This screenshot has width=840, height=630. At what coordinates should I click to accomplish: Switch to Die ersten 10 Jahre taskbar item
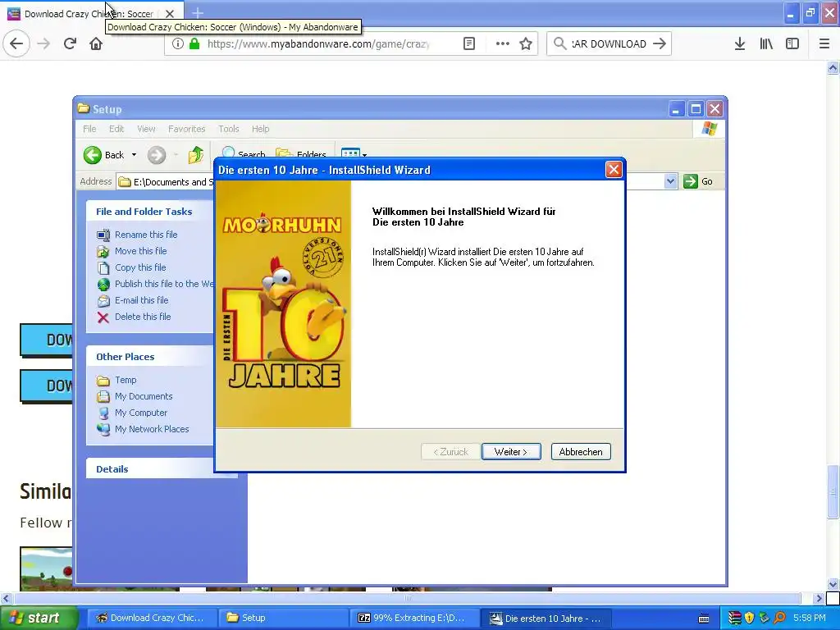point(546,618)
